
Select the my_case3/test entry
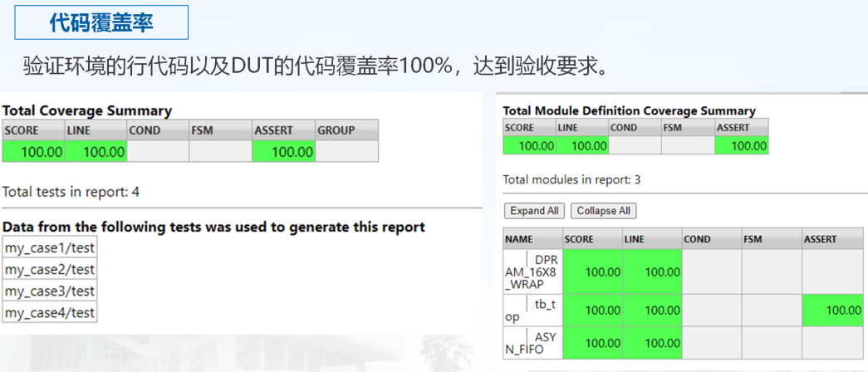(x=49, y=291)
